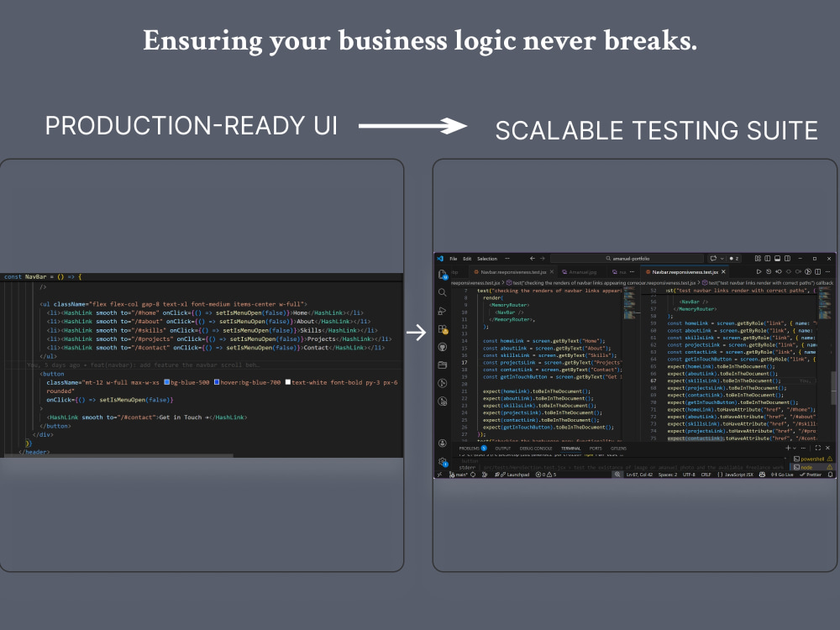Select the node terminal entry

[812, 467]
